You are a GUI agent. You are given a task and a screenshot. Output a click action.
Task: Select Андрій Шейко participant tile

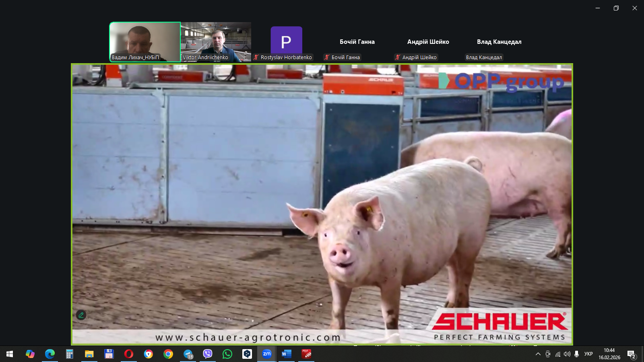(x=428, y=42)
